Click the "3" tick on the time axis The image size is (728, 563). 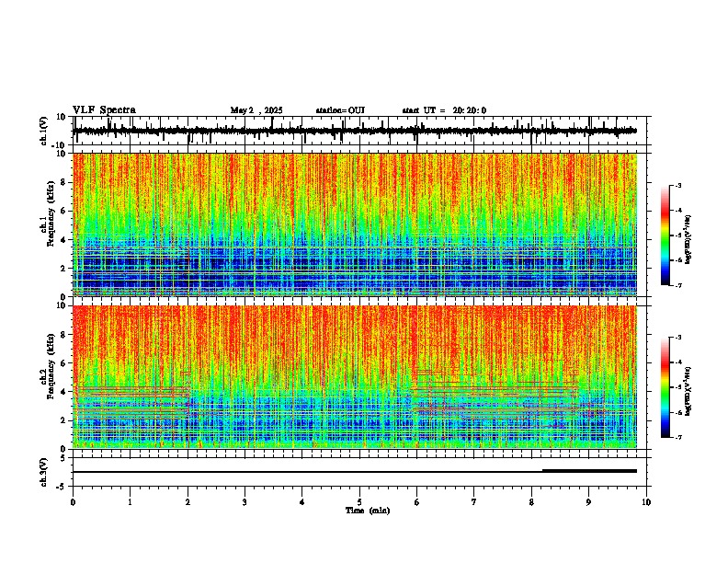click(245, 502)
